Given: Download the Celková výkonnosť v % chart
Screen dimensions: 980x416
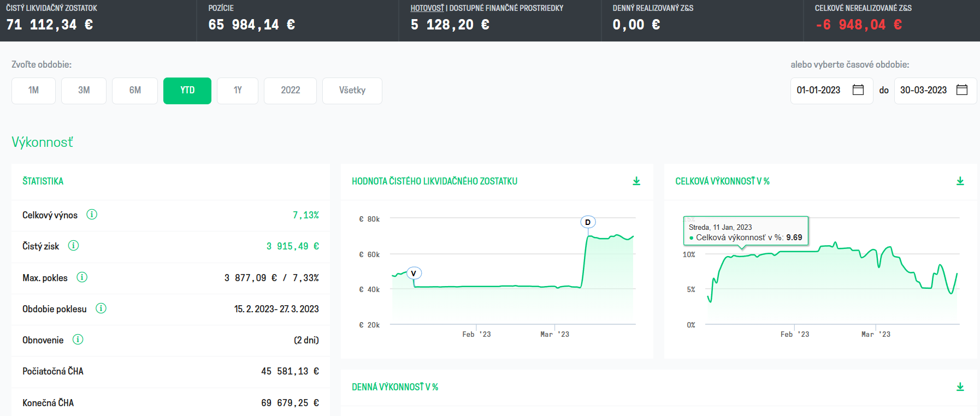Looking at the screenshot, I should (x=960, y=181).
